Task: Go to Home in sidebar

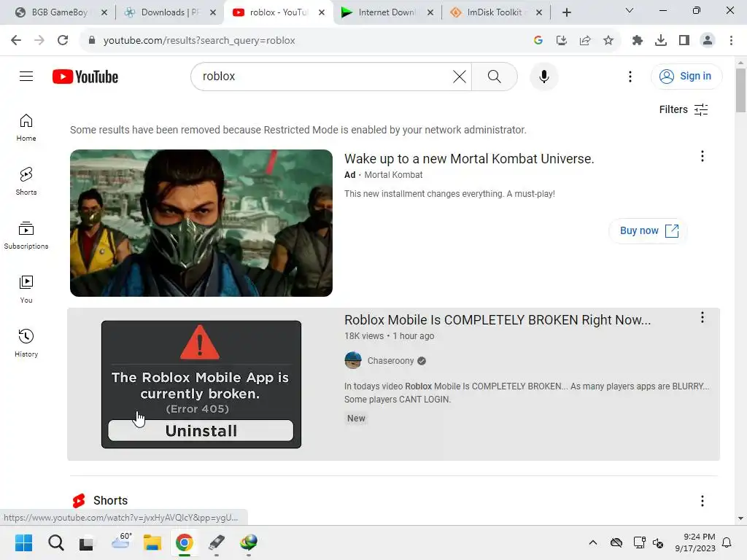Action: point(26,128)
